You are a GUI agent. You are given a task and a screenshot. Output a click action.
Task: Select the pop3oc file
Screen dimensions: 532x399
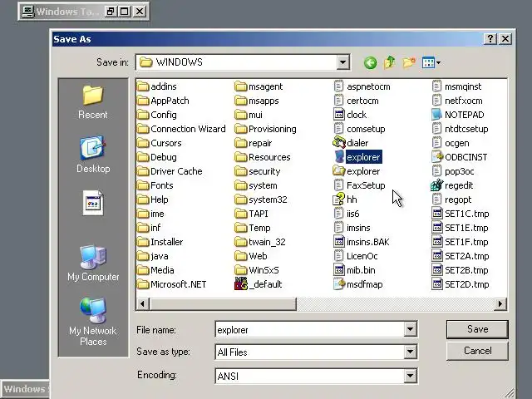point(453,171)
